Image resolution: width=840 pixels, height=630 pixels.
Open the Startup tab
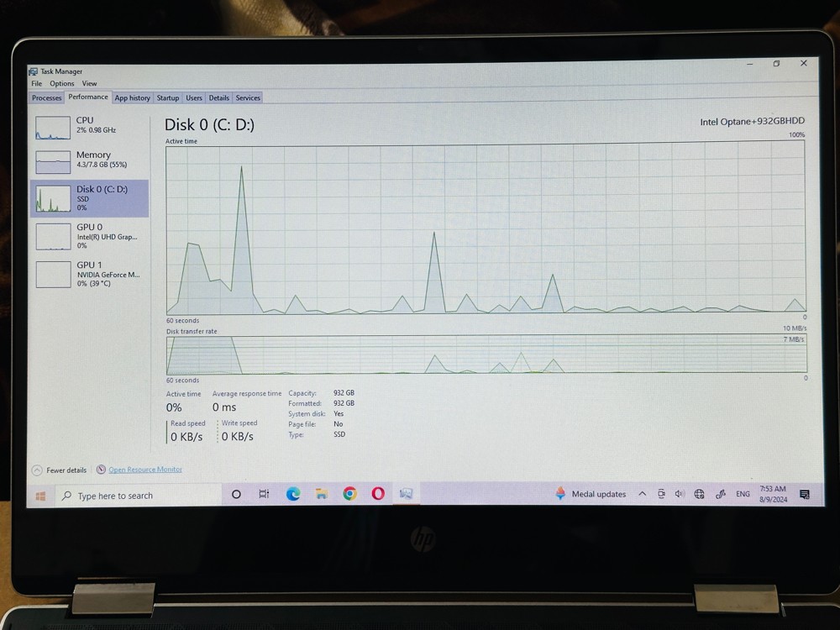[x=168, y=98]
